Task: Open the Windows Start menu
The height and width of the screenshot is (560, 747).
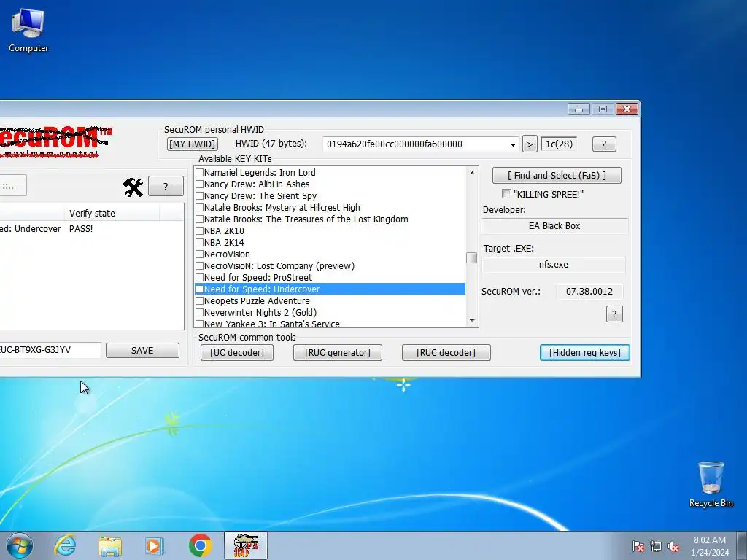Action: coord(19,545)
